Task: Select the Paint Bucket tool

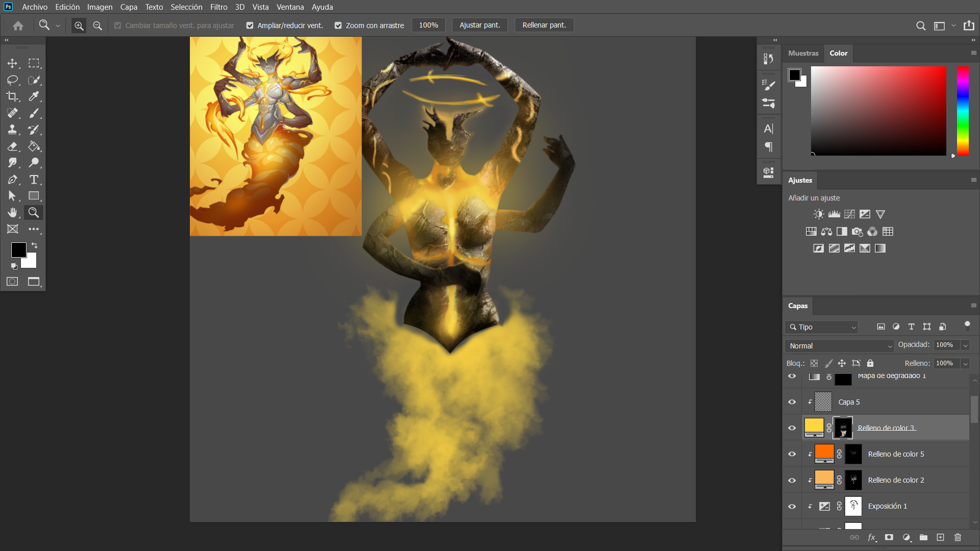Action: (x=34, y=146)
